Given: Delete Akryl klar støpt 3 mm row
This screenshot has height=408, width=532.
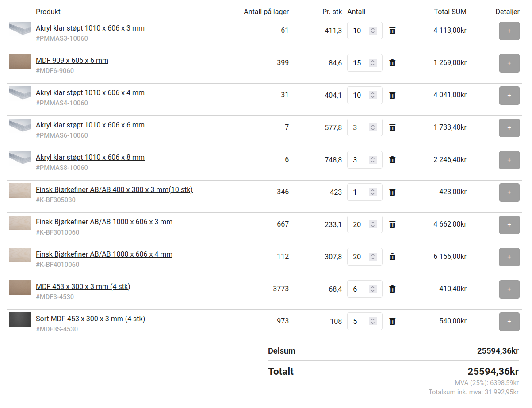Looking at the screenshot, I should point(392,31).
